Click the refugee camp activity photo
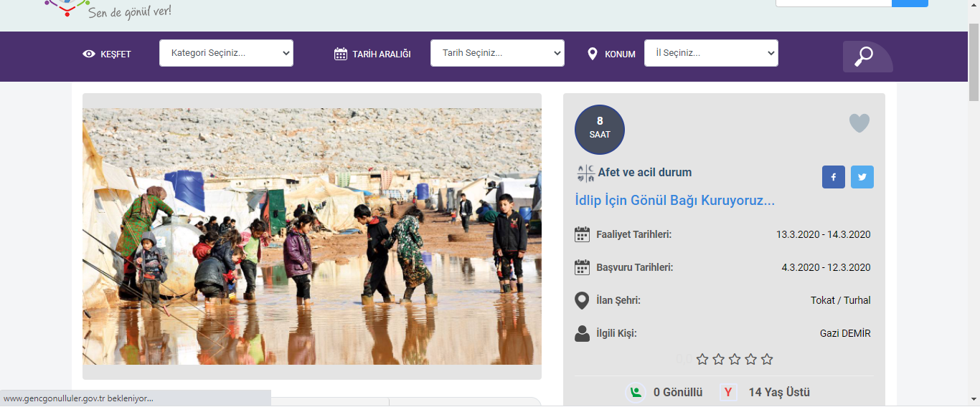Image resolution: width=980 pixels, height=407 pixels. click(x=312, y=236)
